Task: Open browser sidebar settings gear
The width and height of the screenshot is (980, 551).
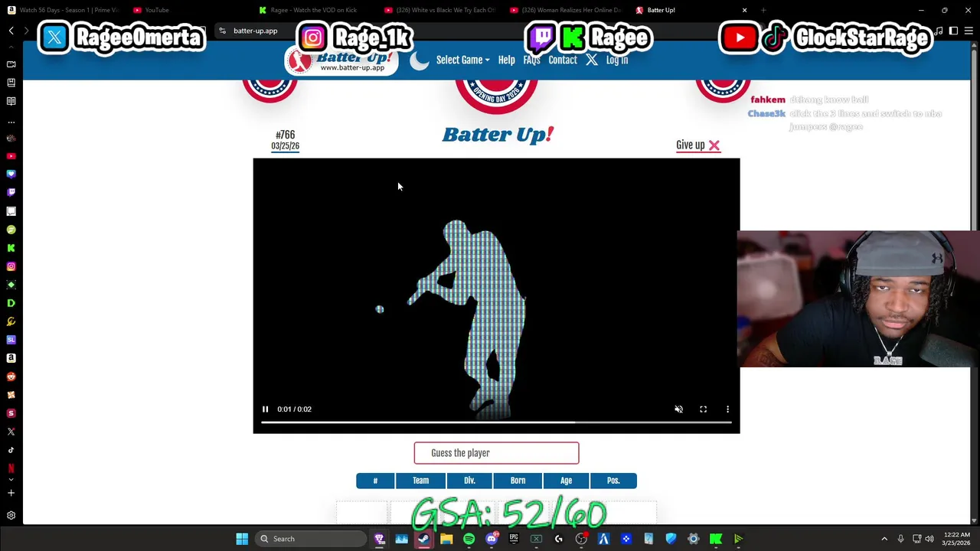Action: click(x=11, y=516)
